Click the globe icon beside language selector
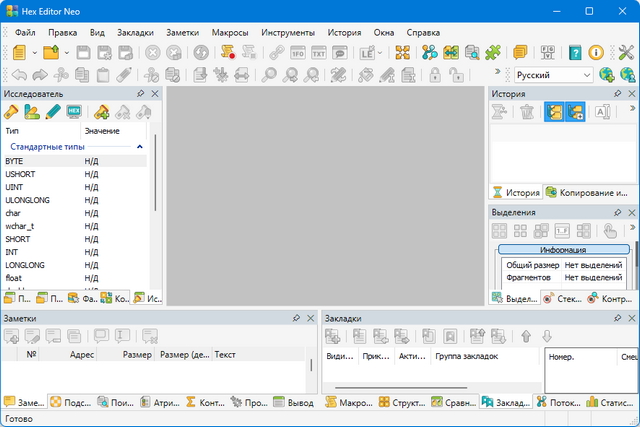The image size is (640, 427). 606,75
